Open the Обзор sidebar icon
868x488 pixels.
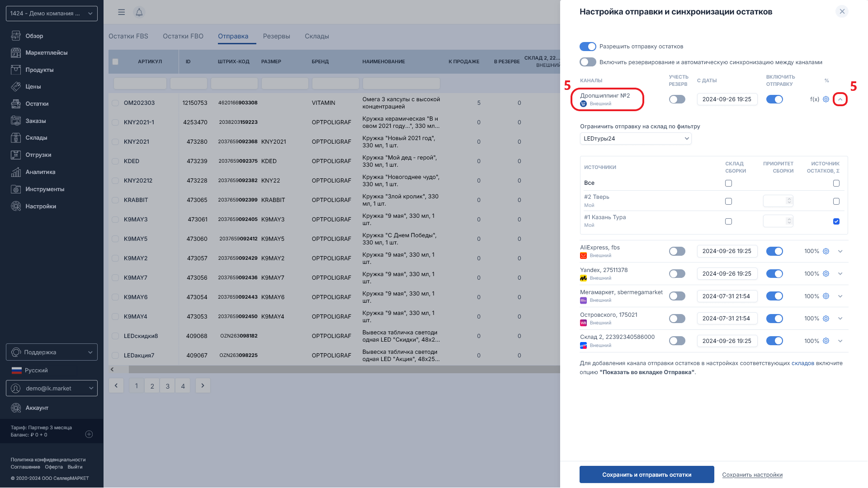[16, 36]
